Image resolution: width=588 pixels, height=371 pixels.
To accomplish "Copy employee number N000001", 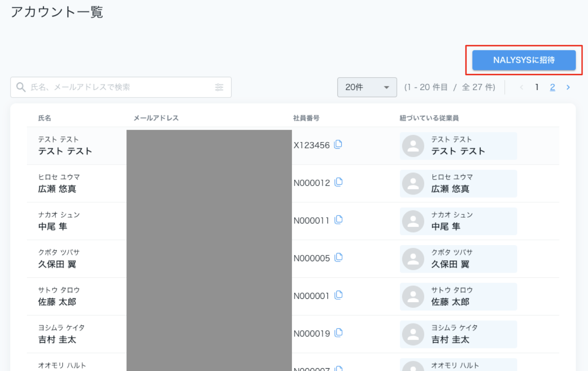I will coord(339,295).
